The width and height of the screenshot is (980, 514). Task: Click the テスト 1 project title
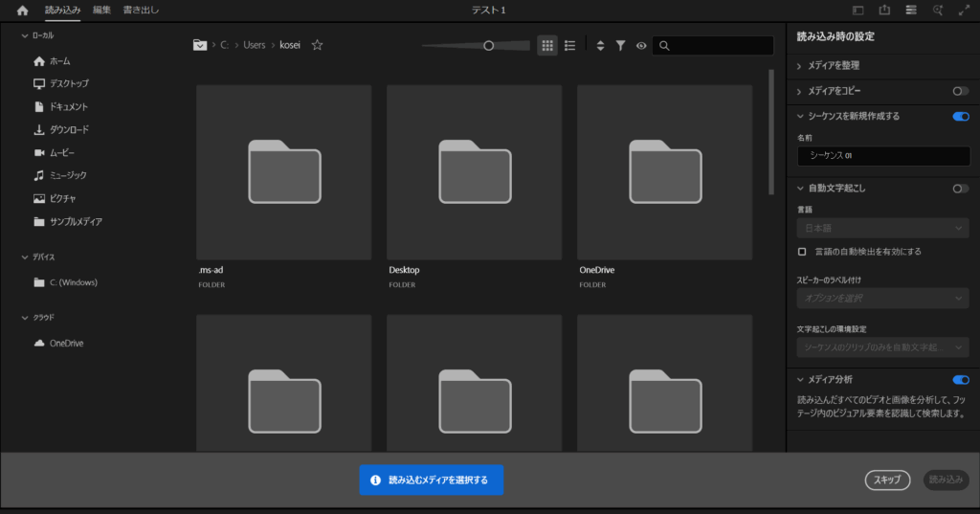pyautogui.click(x=489, y=10)
